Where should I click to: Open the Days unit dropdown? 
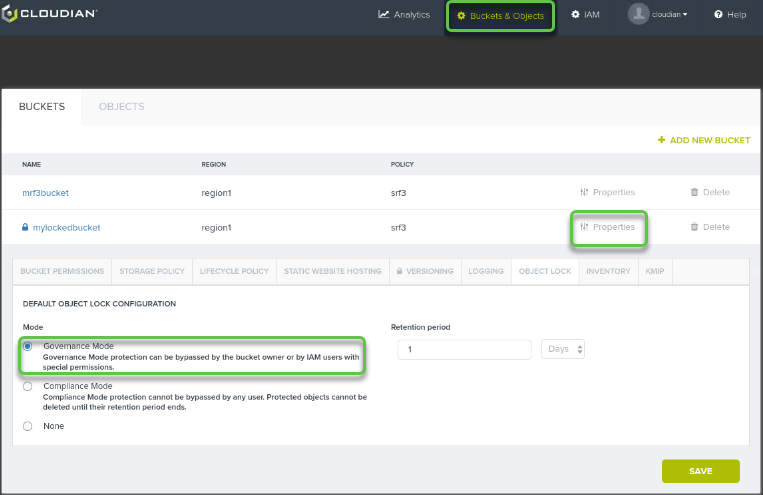[563, 349]
